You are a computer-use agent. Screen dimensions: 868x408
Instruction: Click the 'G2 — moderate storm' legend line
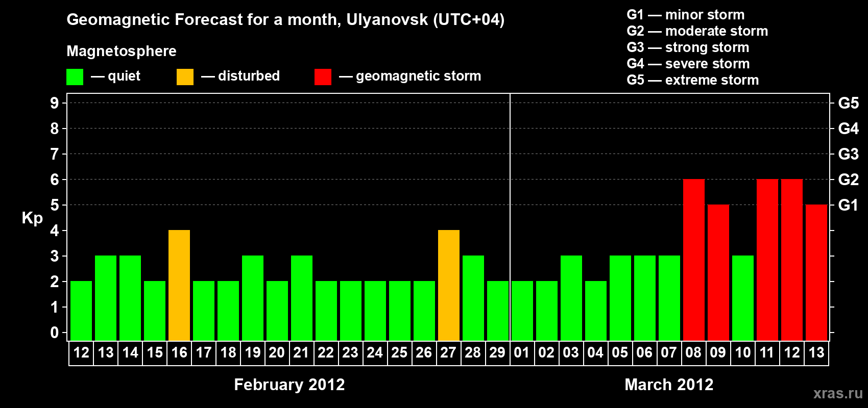[697, 31]
